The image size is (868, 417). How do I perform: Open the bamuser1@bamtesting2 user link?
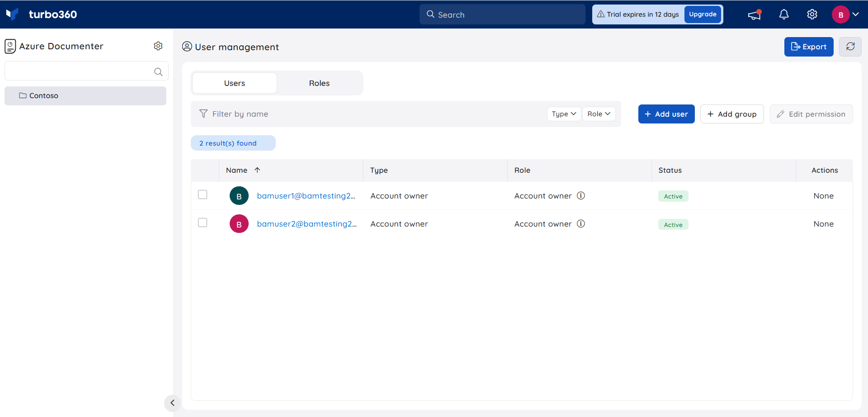coord(306,196)
